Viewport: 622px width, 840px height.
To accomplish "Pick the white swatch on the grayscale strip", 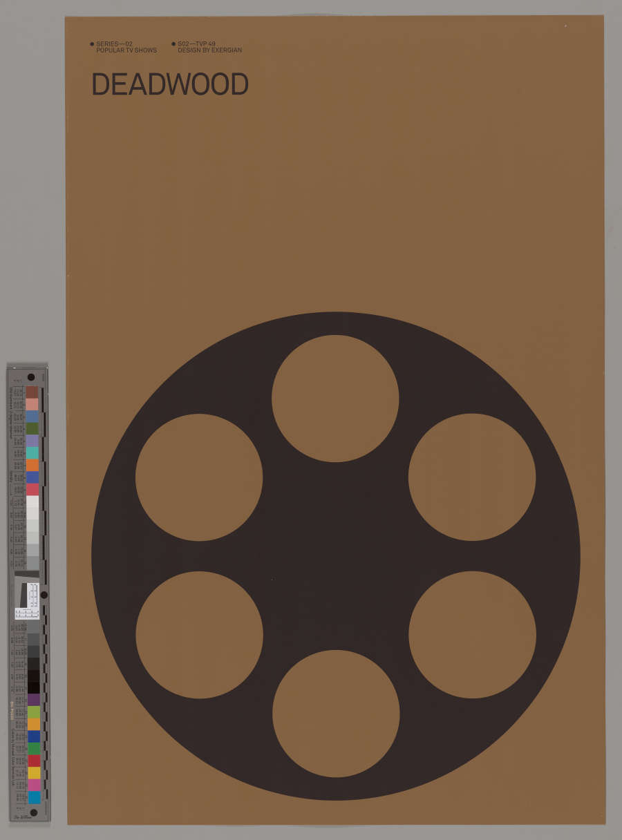I will click(32, 502).
